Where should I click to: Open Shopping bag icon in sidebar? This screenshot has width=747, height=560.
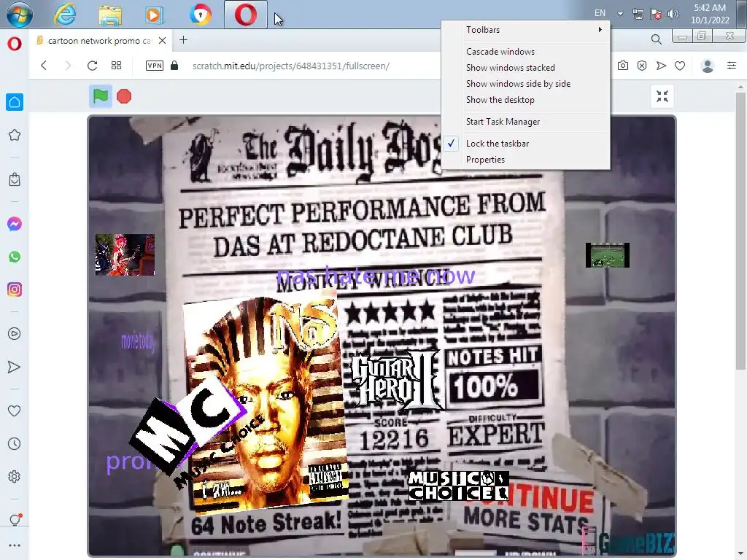coord(15,179)
